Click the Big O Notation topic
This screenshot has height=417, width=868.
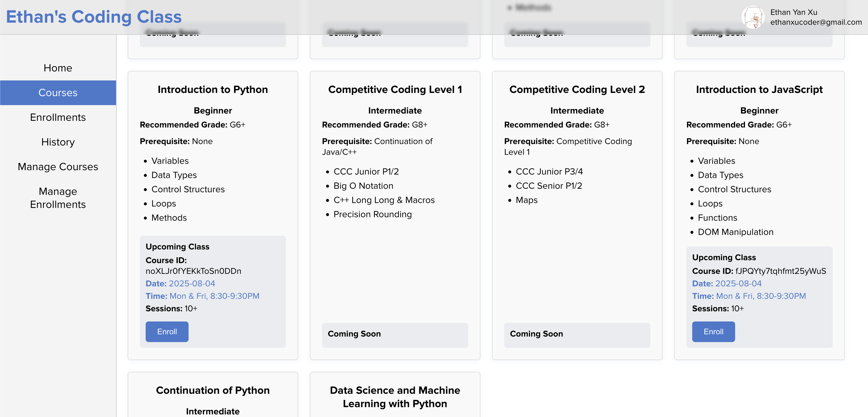pos(363,186)
